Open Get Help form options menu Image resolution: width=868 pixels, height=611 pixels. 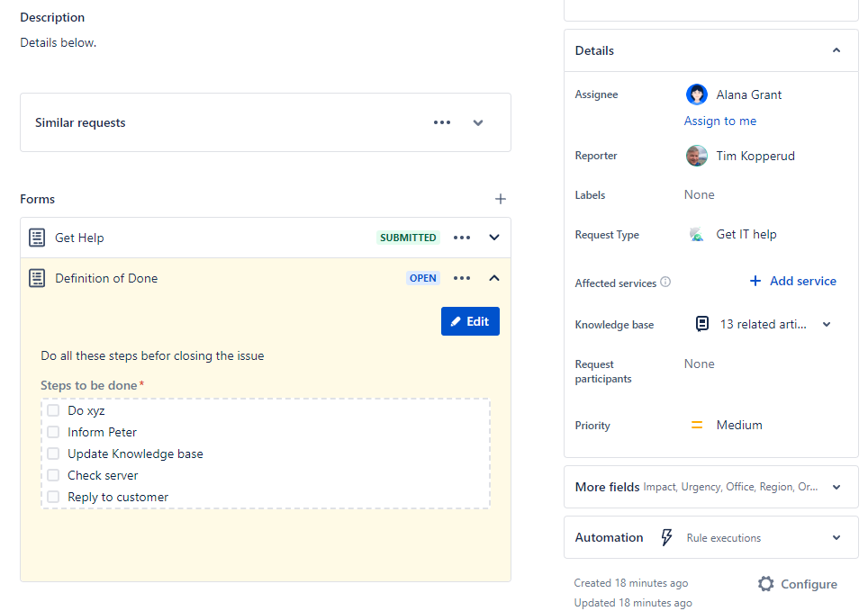click(x=462, y=238)
